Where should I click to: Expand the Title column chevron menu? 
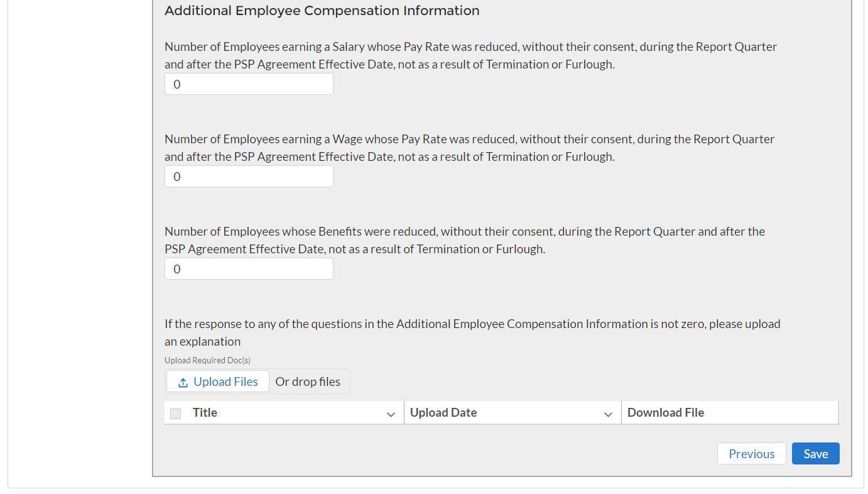tap(391, 414)
